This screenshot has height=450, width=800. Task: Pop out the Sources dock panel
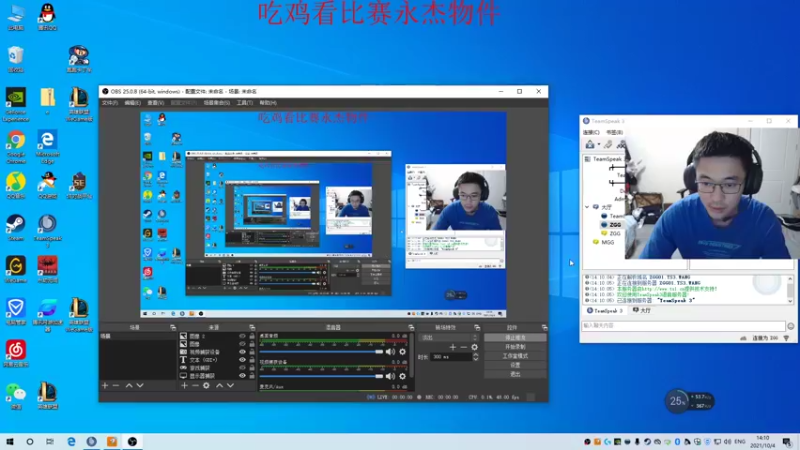pyautogui.click(x=252, y=328)
